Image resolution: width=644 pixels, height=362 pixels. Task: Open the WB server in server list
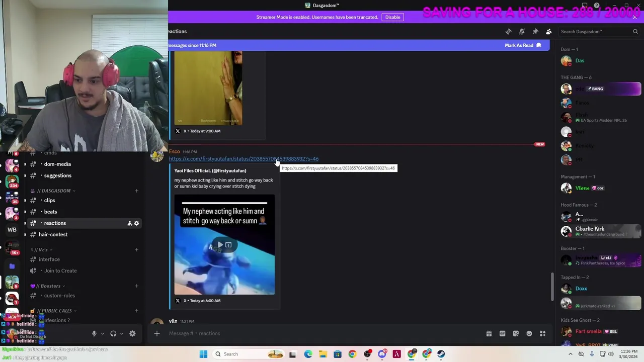click(12, 230)
